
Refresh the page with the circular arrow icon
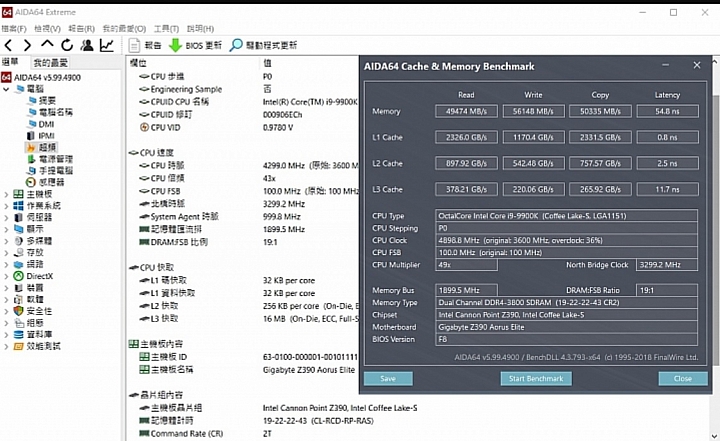(67, 45)
